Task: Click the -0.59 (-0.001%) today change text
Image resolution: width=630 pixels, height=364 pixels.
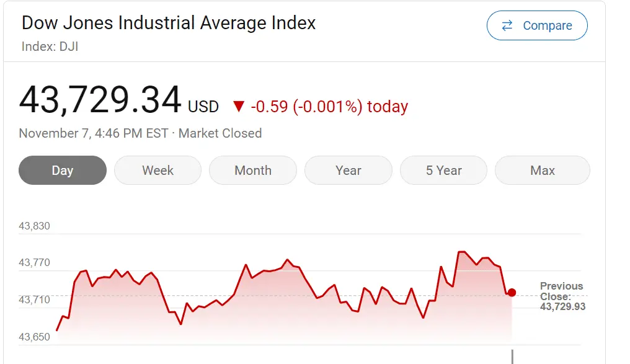Action: [329, 107]
